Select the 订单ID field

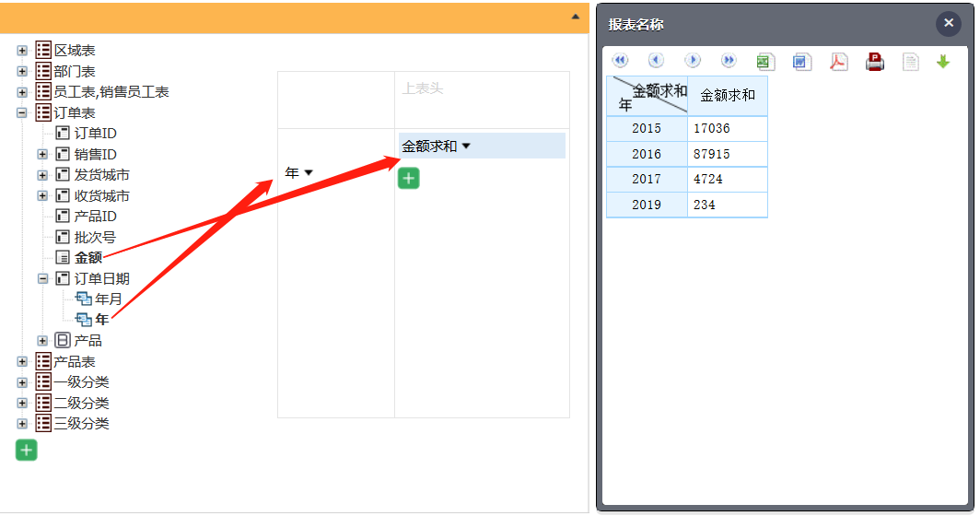pos(95,134)
